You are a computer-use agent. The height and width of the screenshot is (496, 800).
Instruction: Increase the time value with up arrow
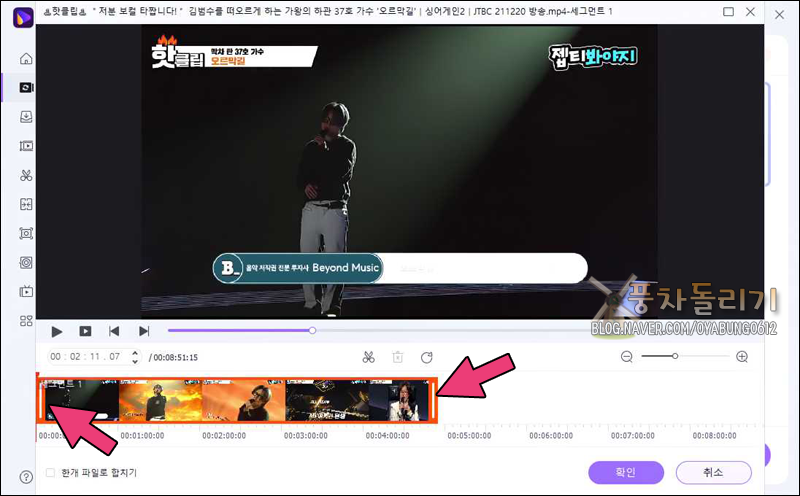[135, 353]
